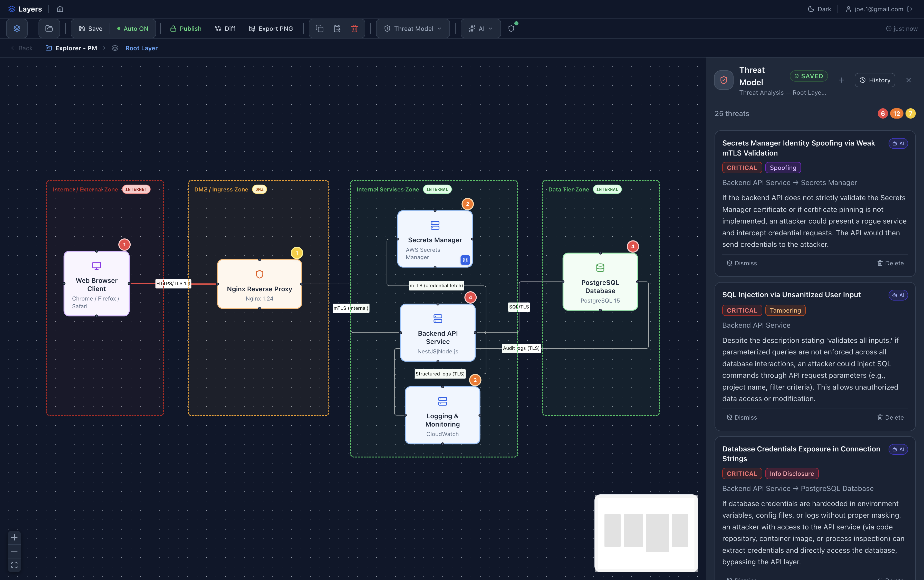Image resolution: width=924 pixels, height=580 pixels.
Task: Click Tampering tag on SQL Injection threat
Action: (x=785, y=310)
